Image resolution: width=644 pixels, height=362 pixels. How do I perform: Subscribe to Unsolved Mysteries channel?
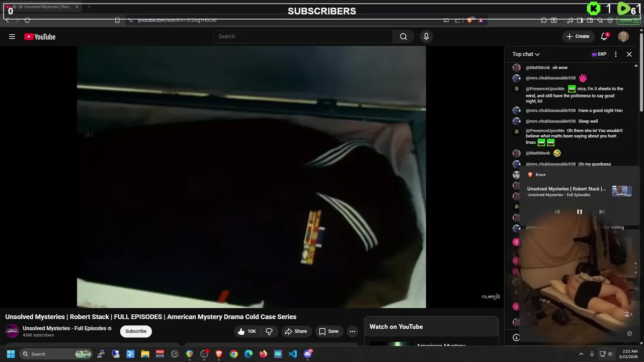point(136,331)
